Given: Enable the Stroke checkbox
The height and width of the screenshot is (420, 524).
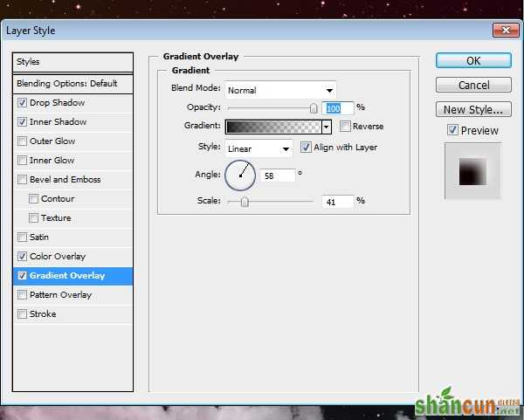Looking at the screenshot, I should coord(22,314).
